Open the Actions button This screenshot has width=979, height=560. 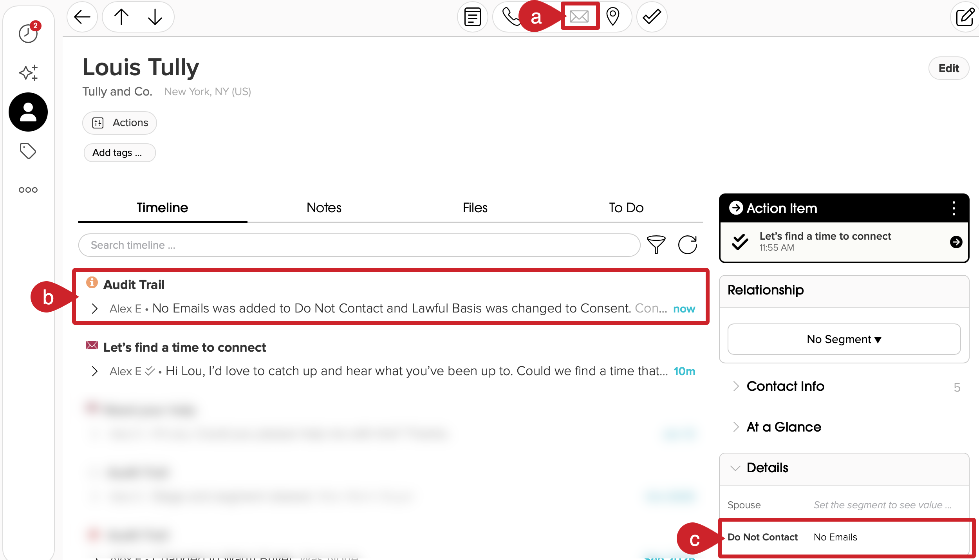119,123
